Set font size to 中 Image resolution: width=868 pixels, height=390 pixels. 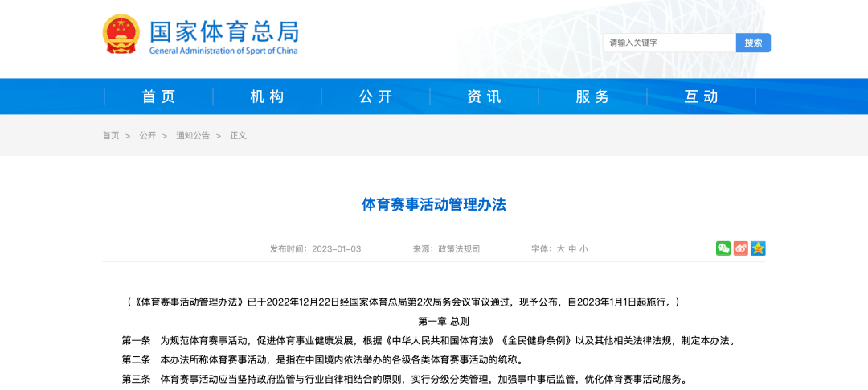point(572,249)
